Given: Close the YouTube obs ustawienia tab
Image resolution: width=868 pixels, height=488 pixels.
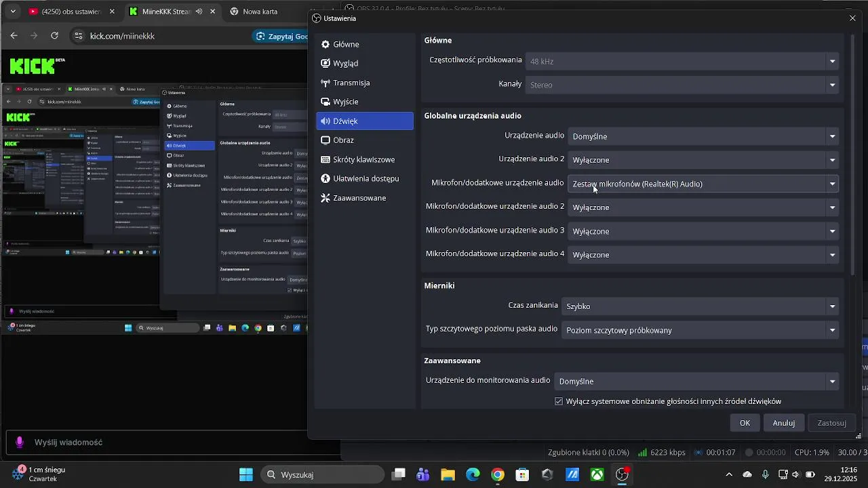Looking at the screenshot, I should point(112,12).
